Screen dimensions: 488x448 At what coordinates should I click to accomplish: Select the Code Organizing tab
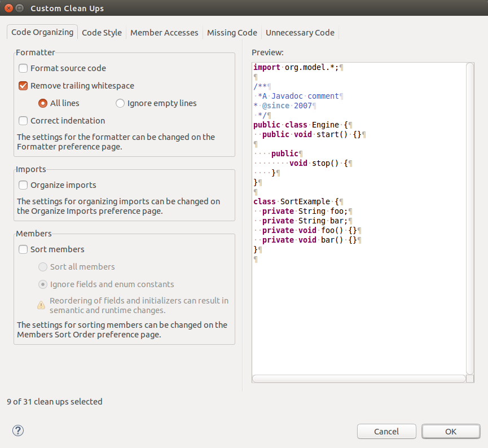pyautogui.click(x=42, y=32)
